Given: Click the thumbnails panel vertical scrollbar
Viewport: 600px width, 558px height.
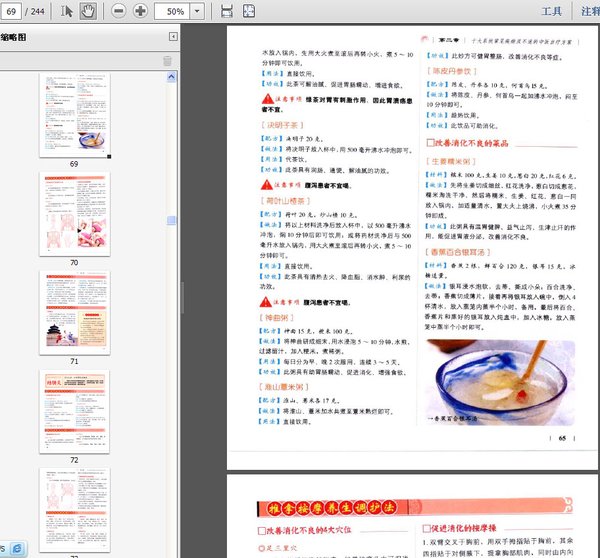Looking at the screenshot, I should point(171,220).
